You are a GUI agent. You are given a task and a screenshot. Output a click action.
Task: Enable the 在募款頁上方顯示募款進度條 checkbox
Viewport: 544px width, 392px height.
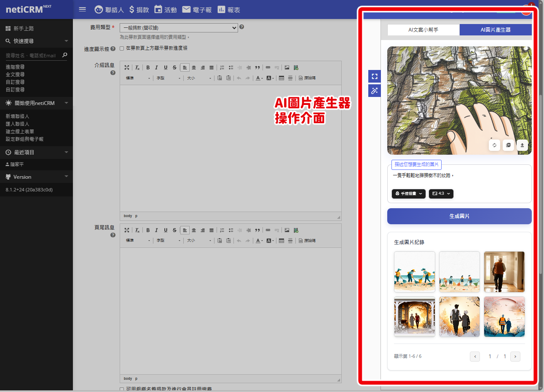[122, 48]
